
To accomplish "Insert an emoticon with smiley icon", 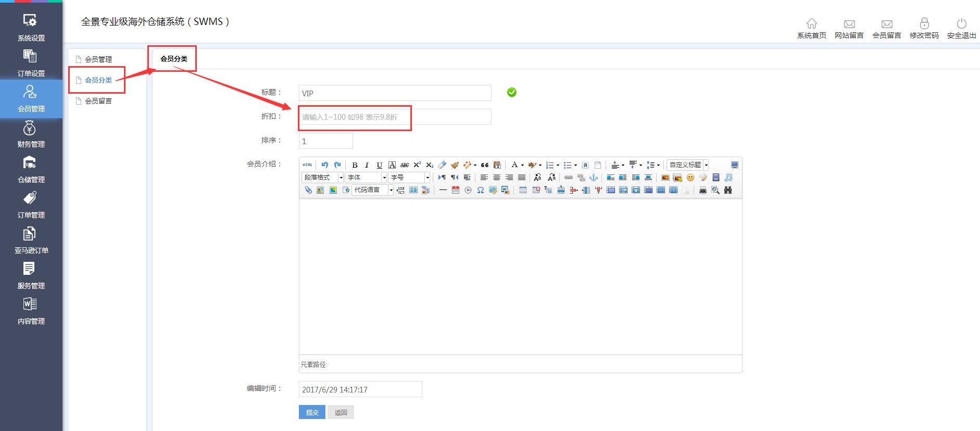I will [690, 178].
